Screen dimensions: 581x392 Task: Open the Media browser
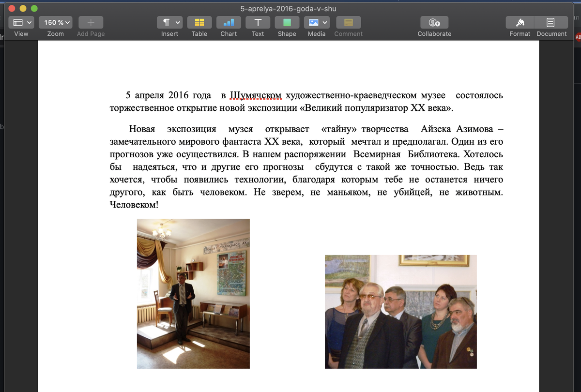click(313, 22)
